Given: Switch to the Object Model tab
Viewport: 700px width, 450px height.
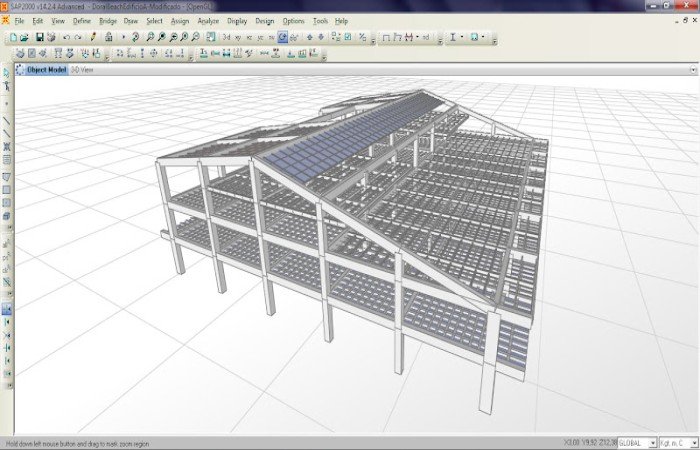Looking at the screenshot, I should point(46,70).
